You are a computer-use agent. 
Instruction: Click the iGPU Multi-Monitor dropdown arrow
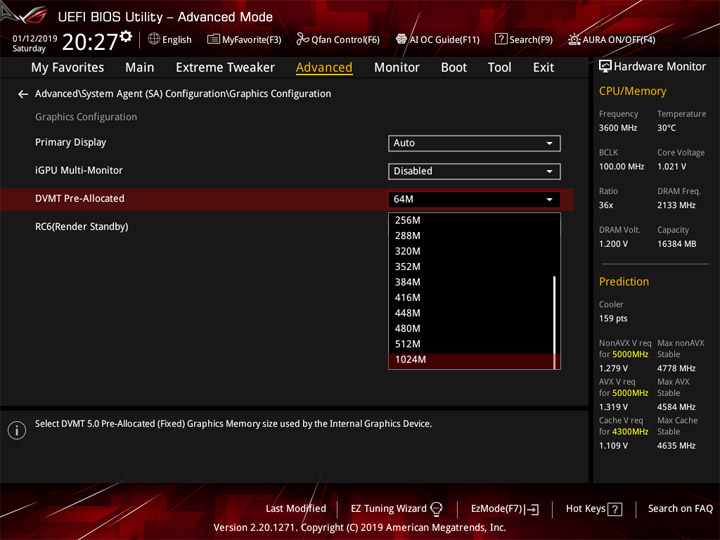coord(549,171)
